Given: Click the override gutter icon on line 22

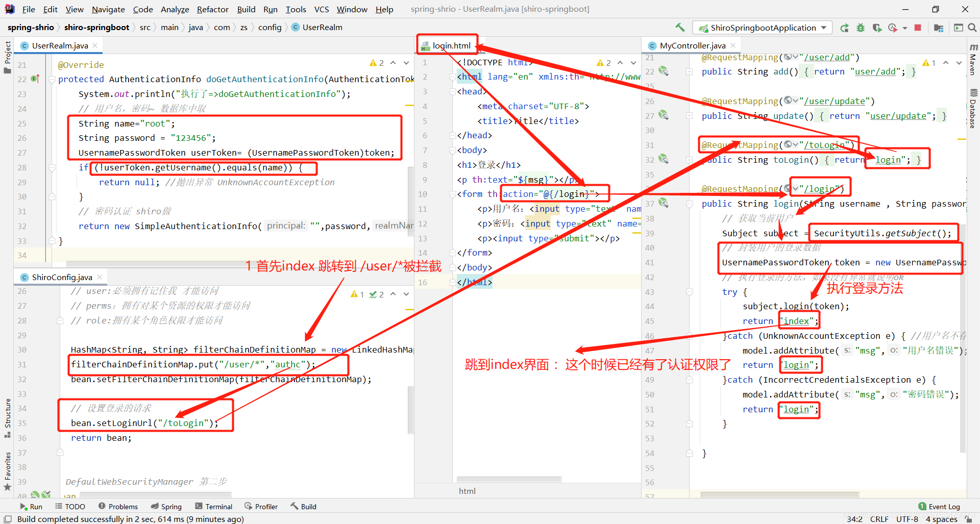Looking at the screenshot, I should point(35,79).
